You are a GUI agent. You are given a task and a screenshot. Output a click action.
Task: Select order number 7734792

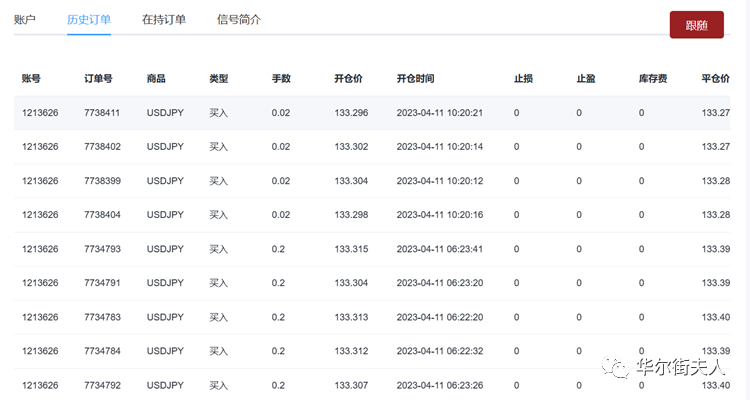tap(102, 385)
